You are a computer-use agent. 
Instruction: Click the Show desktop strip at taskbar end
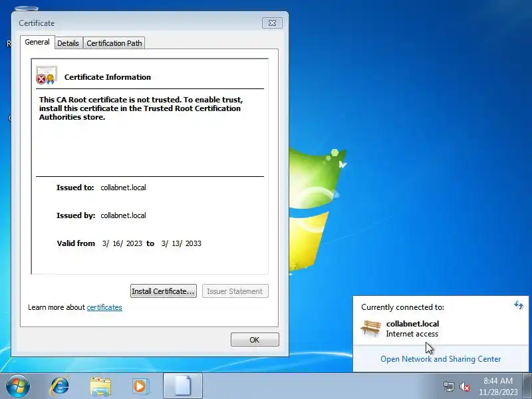[527, 386]
